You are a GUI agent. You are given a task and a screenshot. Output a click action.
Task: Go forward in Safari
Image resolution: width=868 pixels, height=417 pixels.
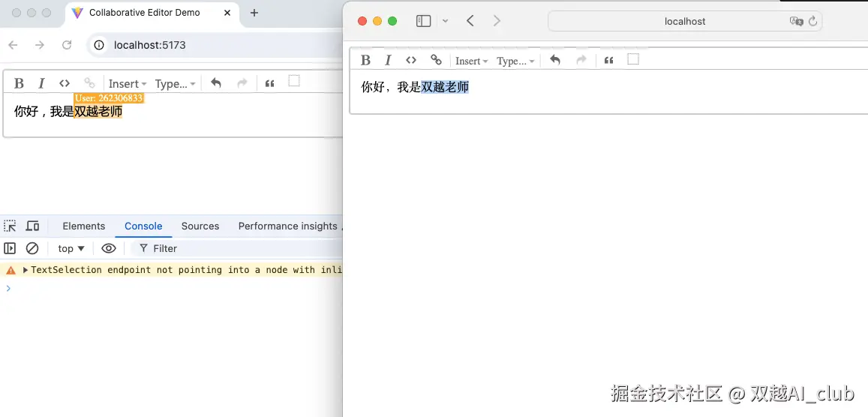coord(497,21)
